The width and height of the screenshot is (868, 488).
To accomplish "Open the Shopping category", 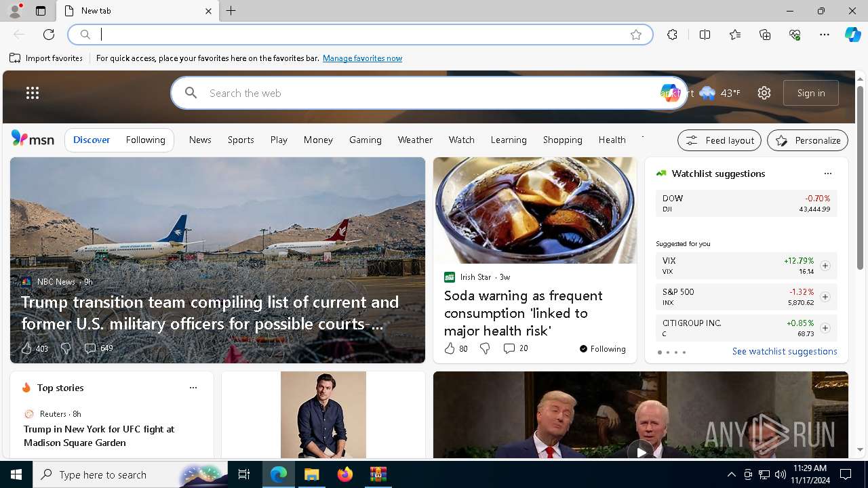I will click(x=562, y=140).
